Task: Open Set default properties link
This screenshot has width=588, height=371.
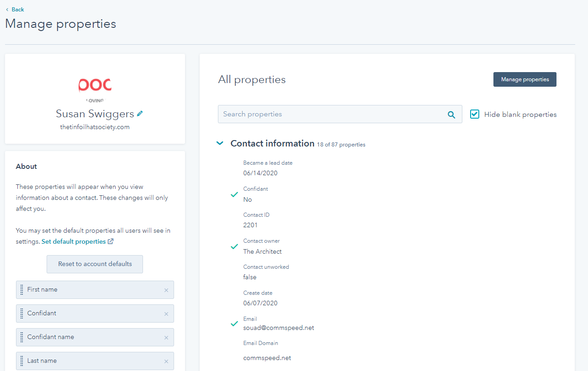Action: click(x=74, y=241)
